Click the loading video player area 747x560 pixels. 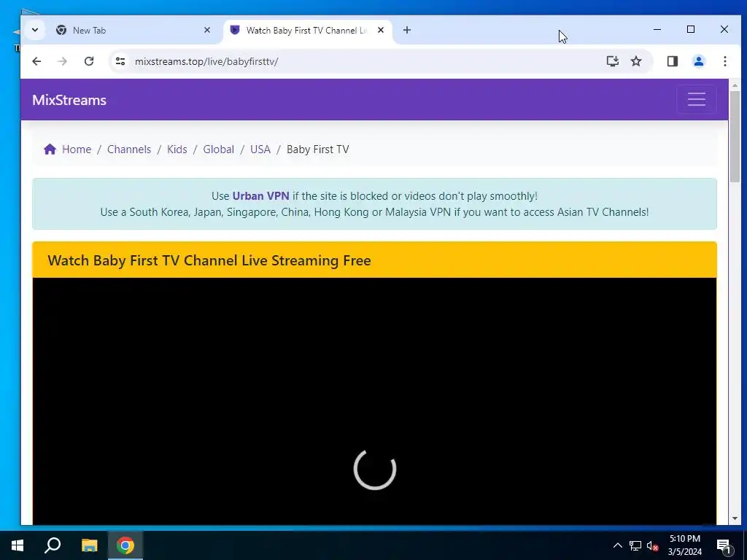tap(374, 401)
